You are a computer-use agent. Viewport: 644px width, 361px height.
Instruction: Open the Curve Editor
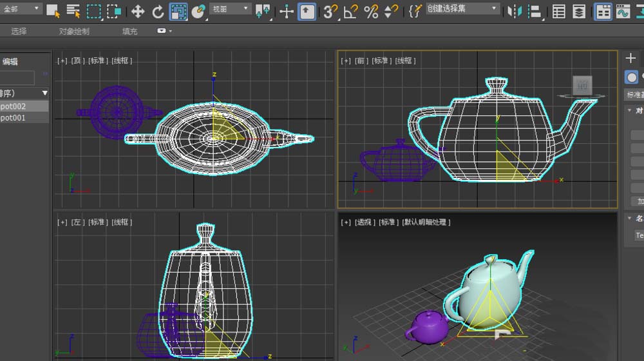coord(623,11)
